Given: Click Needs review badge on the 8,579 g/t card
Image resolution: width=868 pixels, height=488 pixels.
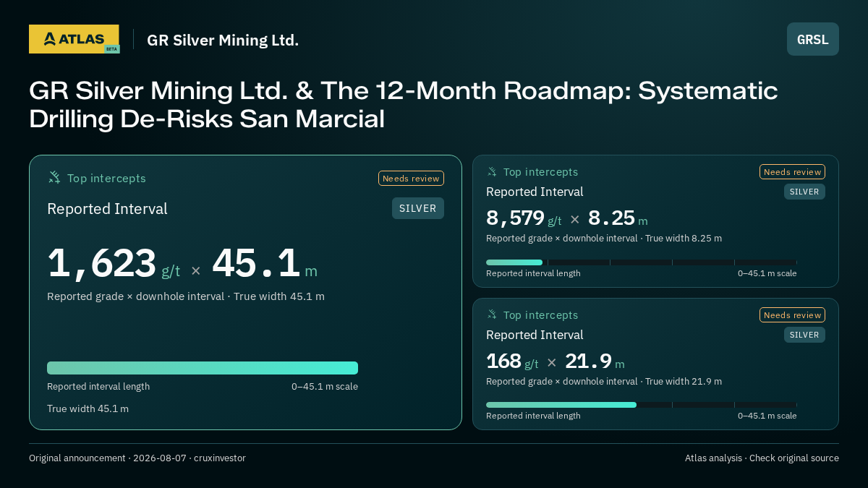Looking at the screenshot, I should pyautogui.click(x=792, y=172).
